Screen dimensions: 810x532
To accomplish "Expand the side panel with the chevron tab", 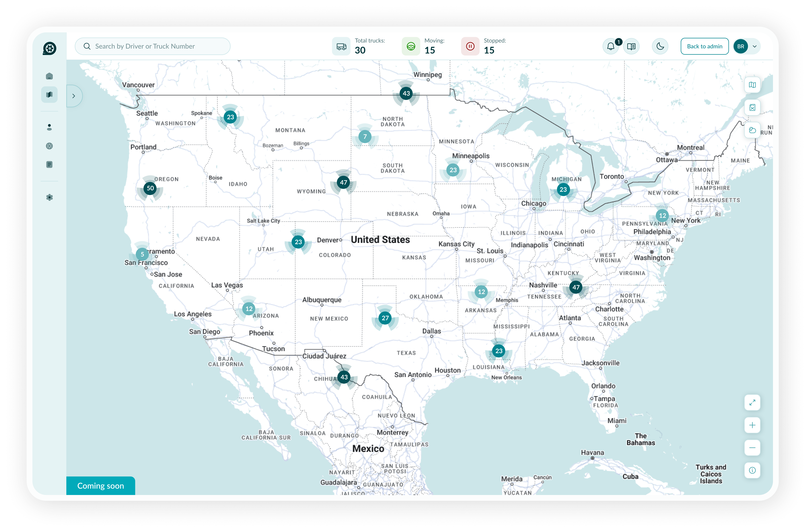I will point(74,96).
